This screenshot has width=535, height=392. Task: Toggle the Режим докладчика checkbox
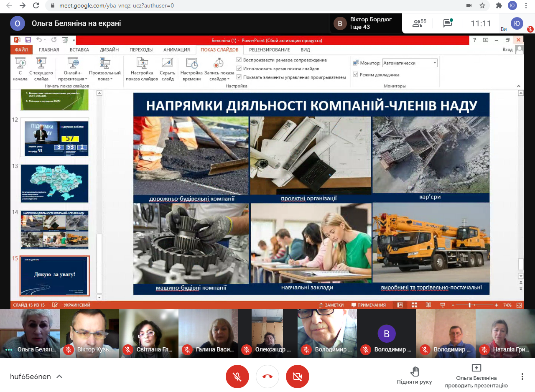(x=356, y=74)
